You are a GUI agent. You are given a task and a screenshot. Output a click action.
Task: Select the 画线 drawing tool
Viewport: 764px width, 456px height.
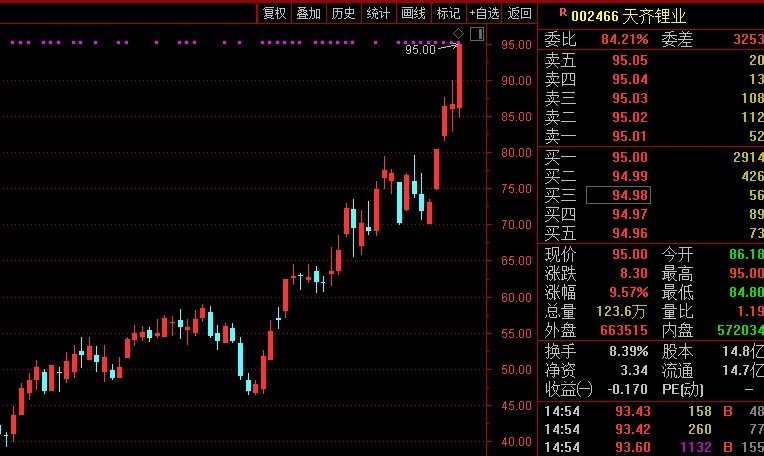point(413,13)
